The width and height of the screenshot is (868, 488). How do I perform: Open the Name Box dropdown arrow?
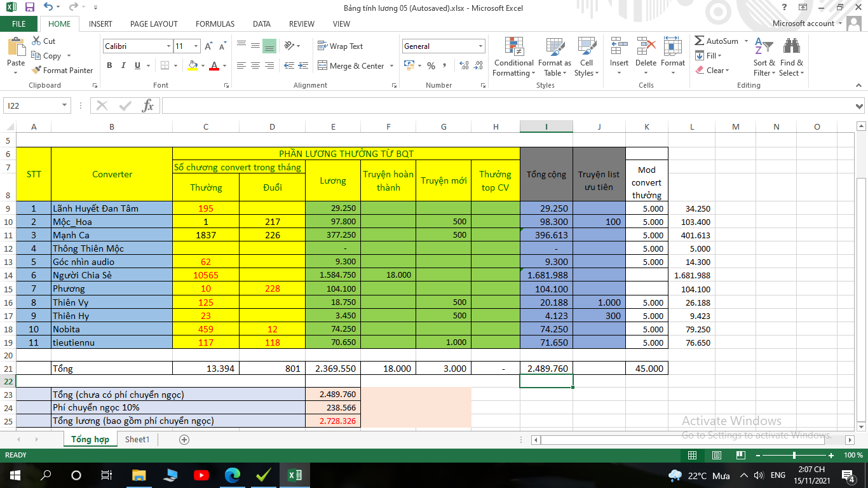pyautogui.click(x=64, y=105)
